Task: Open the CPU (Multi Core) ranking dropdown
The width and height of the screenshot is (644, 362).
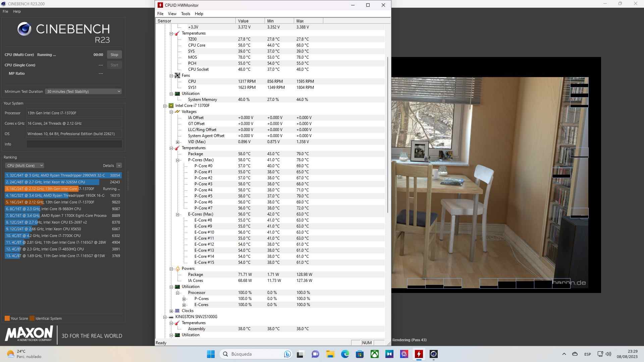Action: [25, 166]
